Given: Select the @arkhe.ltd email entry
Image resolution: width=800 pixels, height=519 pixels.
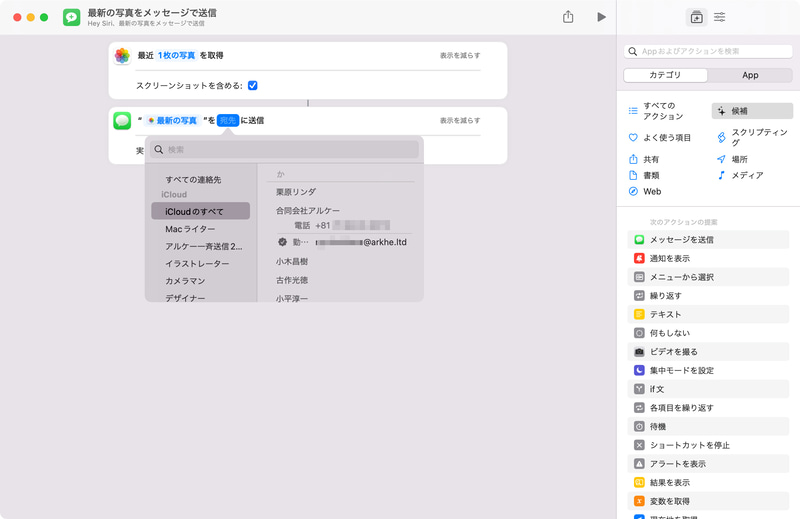Looking at the screenshot, I should [342, 242].
